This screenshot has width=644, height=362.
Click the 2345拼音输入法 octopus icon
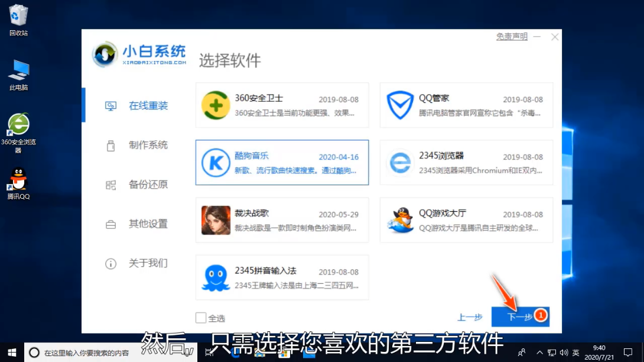[216, 278]
